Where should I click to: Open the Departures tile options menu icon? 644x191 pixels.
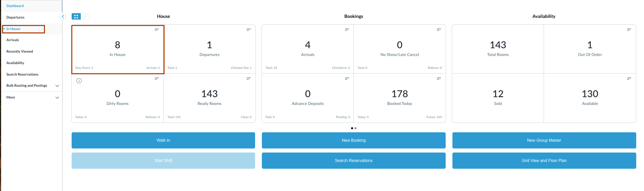[249, 30]
